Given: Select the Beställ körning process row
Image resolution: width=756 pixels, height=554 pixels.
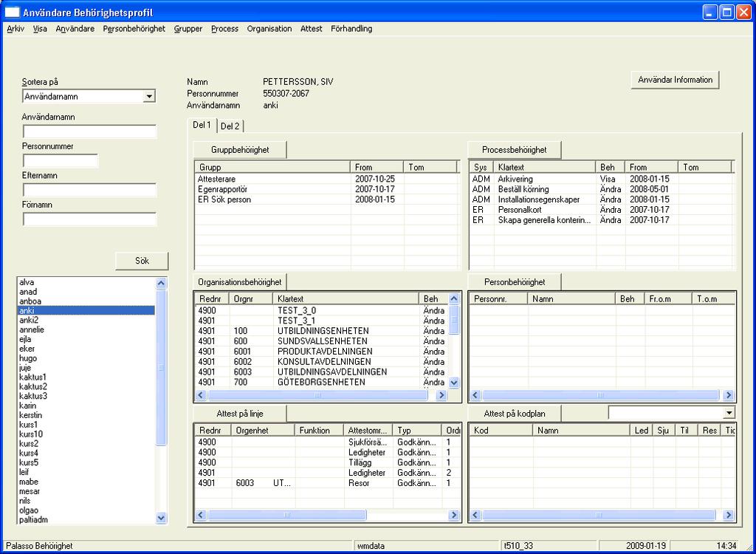Looking at the screenshot, I should [601, 189].
